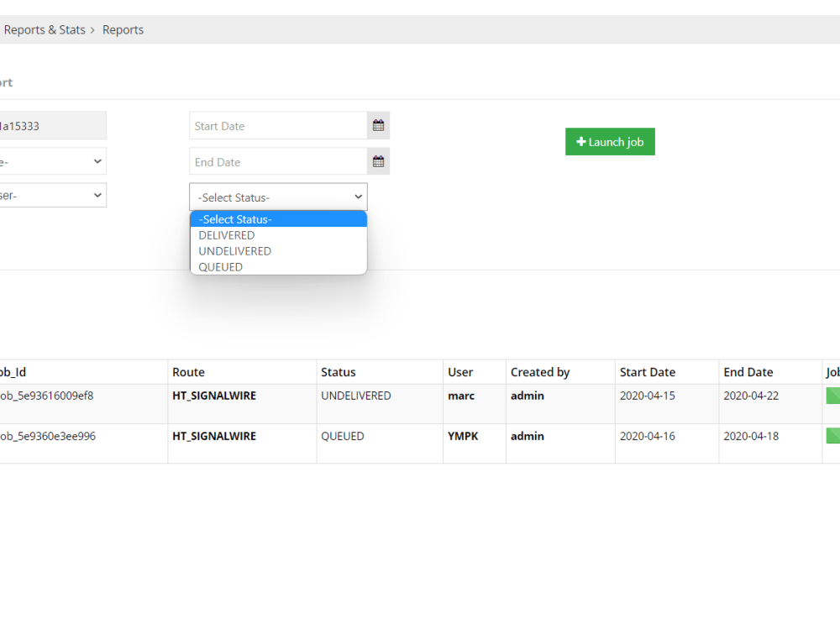Screen dimensions: 840x630
Task: Click the Reports breadcrumb entry
Action: tap(123, 29)
